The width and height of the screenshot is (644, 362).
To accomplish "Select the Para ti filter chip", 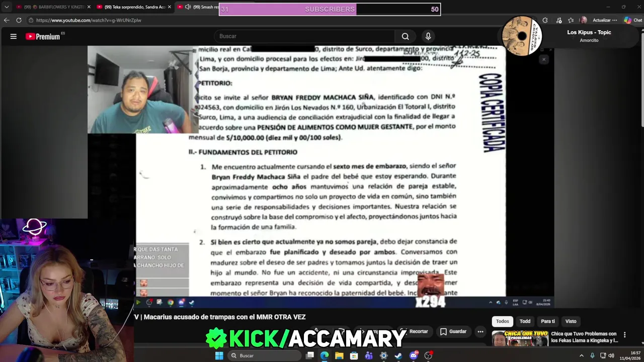I will [x=548, y=321].
